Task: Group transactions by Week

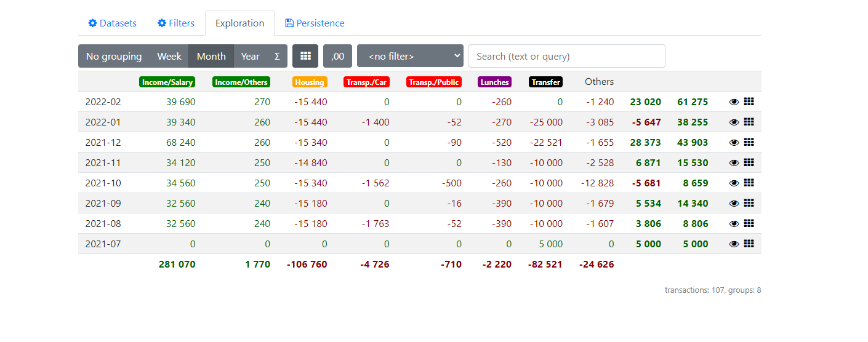Action: tap(169, 56)
